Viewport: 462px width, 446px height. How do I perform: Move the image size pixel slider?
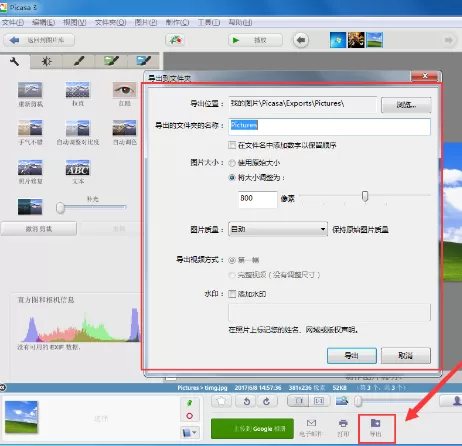pyautogui.click(x=365, y=196)
